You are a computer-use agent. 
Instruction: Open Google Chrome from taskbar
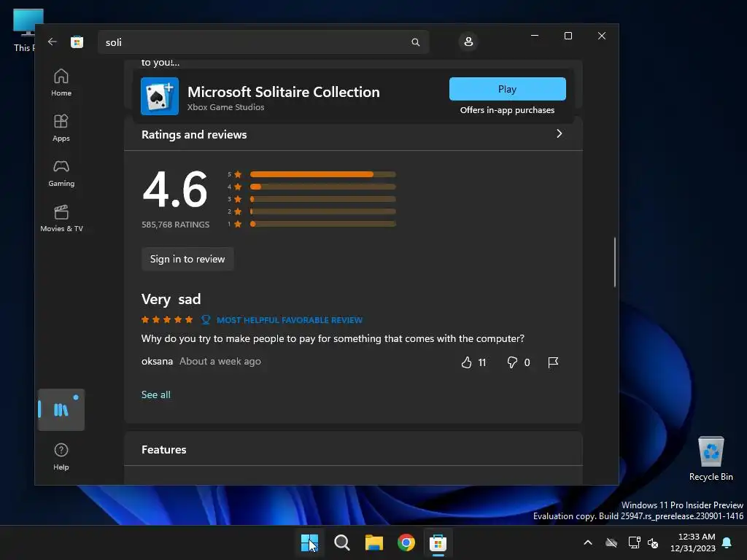tap(406, 542)
